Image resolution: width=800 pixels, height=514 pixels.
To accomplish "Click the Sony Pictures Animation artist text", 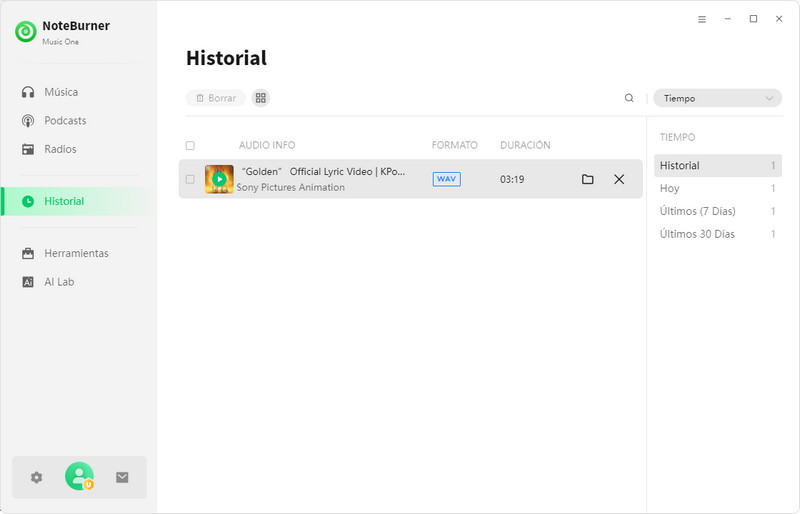I will [290, 187].
